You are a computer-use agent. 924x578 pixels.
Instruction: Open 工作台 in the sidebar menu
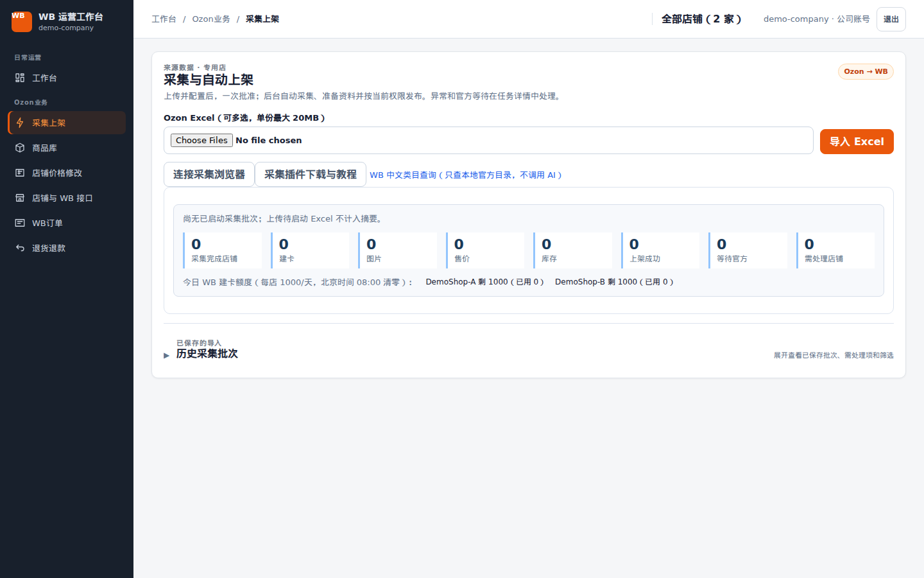click(67, 78)
